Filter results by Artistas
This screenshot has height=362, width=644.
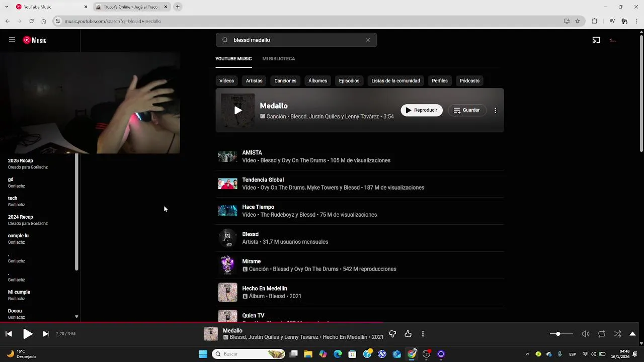(254, 80)
